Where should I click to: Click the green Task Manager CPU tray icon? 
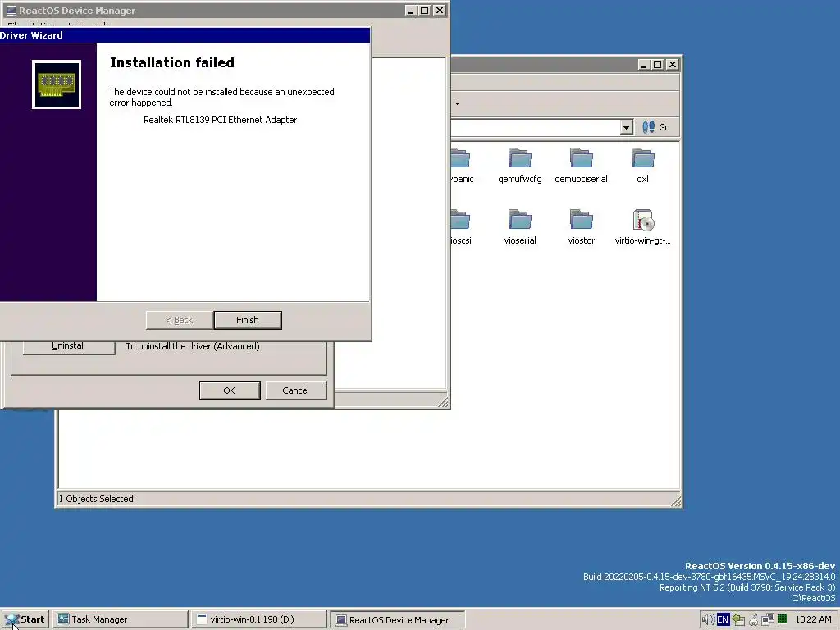[x=782, y=619]
